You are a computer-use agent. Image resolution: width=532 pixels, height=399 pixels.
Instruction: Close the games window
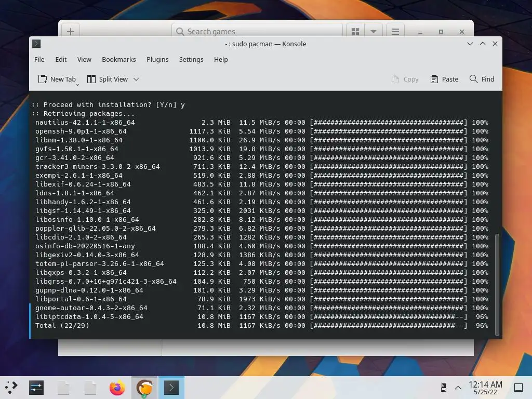click(462, 32)
